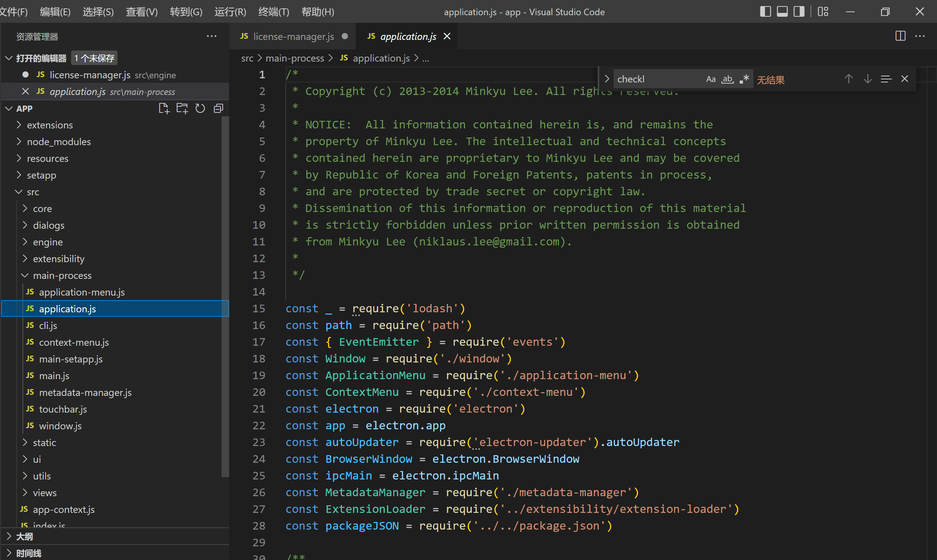Open the 查看(V) menu
The image size is (937, 560).
141,12
